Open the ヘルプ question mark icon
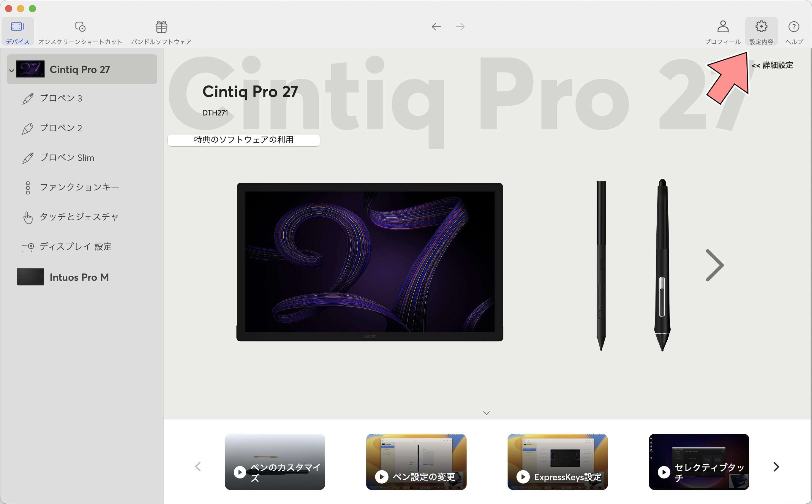The width and height of the screenshot is (812, 504). pos(794,26)
